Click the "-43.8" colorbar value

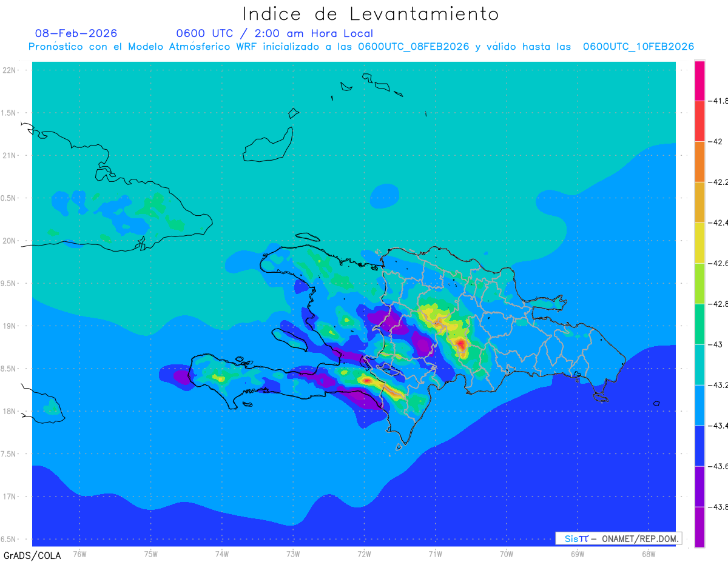pos(718,507)
